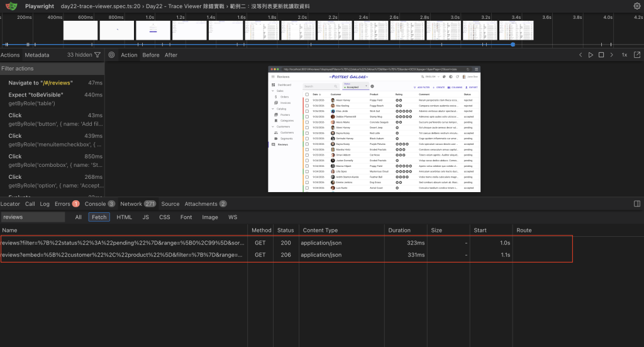Open snapshot in a new tab
Viewport: 644px width, 347px height.
[637, 55]
